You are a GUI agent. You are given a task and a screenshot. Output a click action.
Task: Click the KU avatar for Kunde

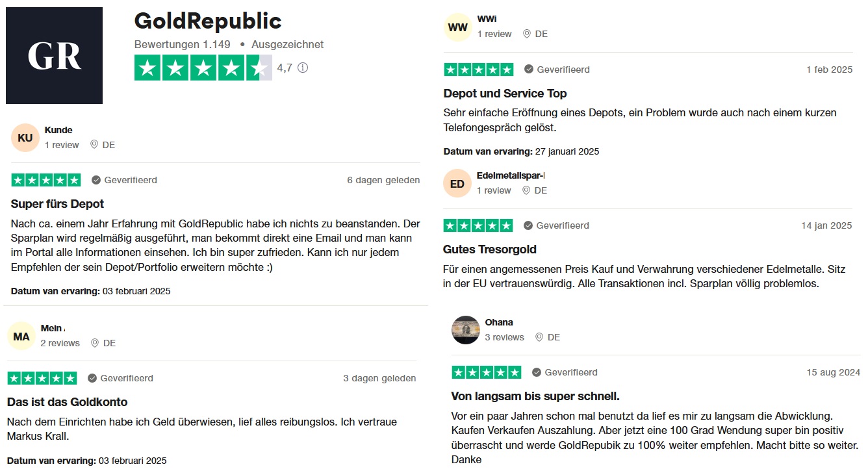25,138
